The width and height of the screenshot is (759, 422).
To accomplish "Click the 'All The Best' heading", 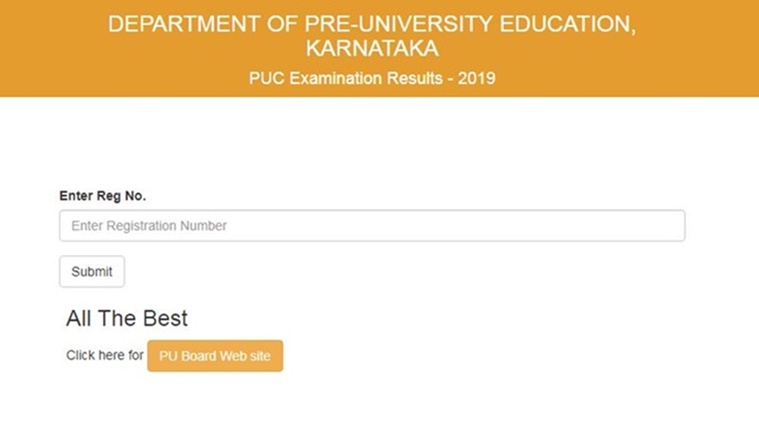I will coord(127,319).
